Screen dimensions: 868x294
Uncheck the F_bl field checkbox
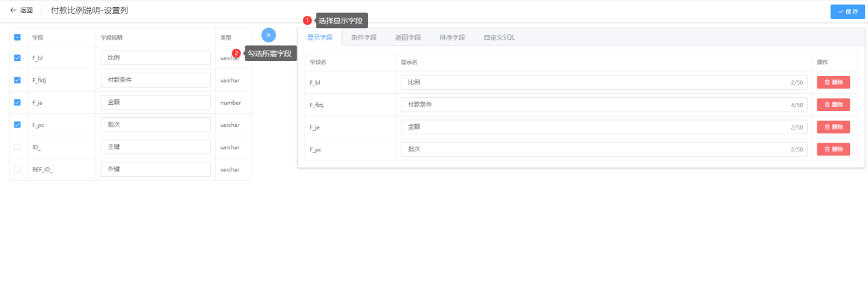pyautogui.click(x=17, y=58)
